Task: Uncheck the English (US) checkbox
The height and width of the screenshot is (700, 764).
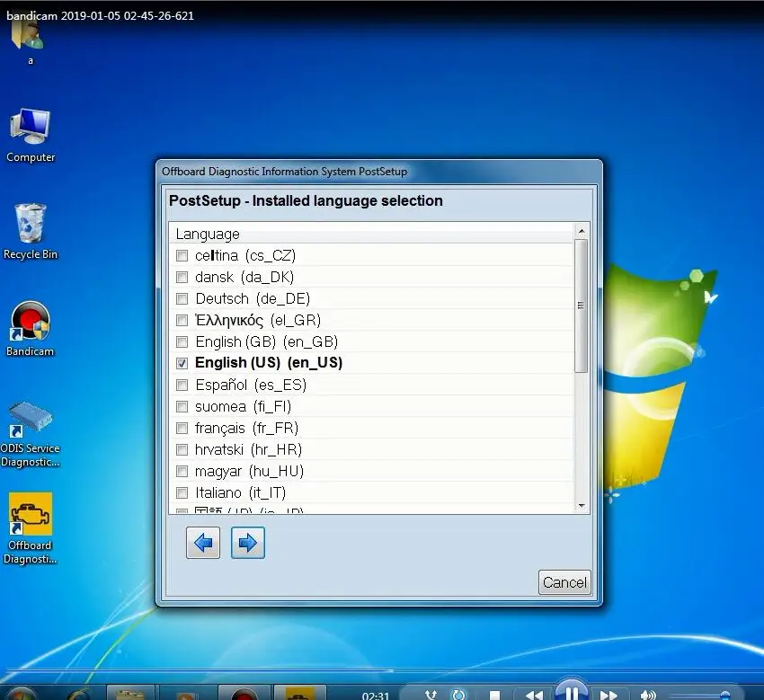Action: 182,363
